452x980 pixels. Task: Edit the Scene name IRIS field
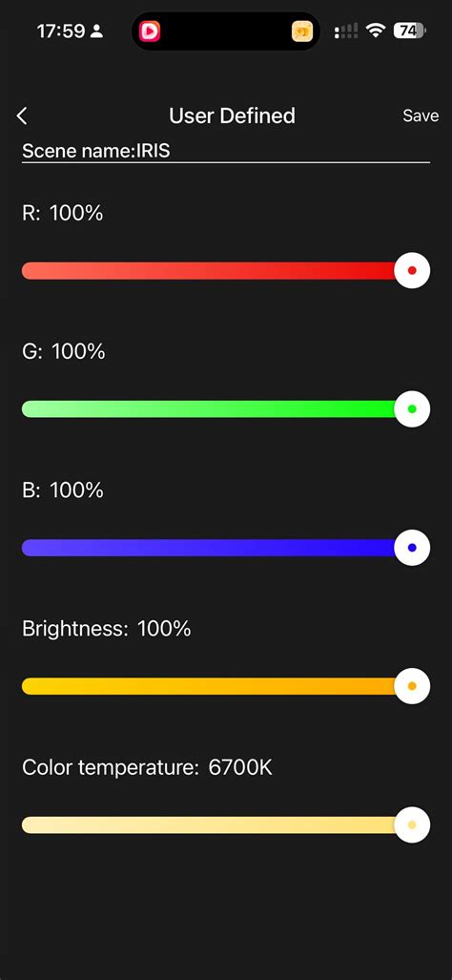(225, 151)
